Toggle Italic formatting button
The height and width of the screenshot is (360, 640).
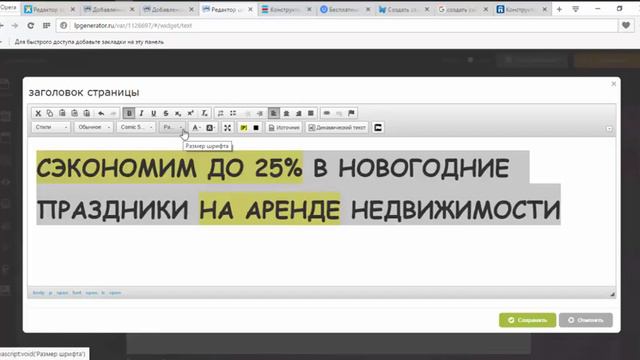point(141,113)
